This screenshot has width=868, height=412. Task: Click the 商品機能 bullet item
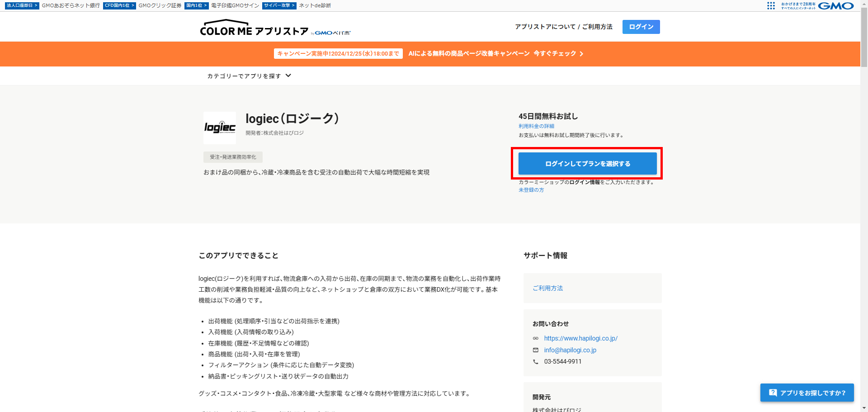[254, 354]
